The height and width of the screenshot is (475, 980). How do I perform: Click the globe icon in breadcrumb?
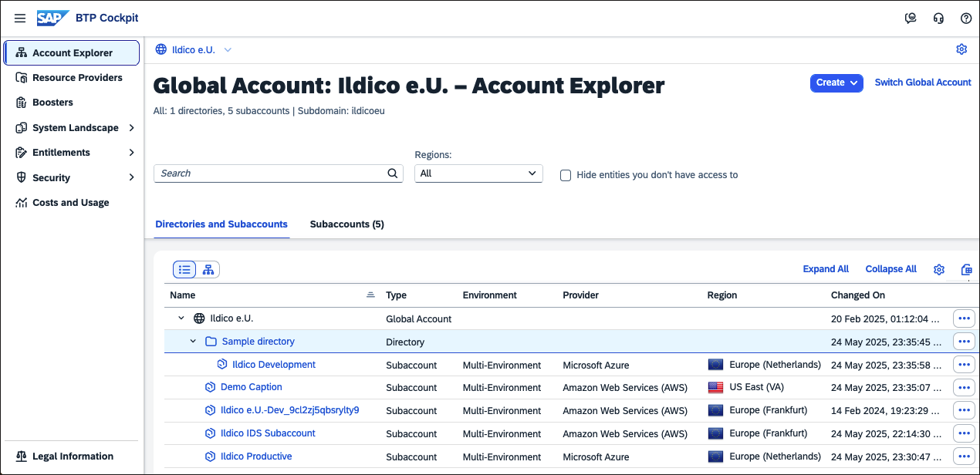coord(161,49)
